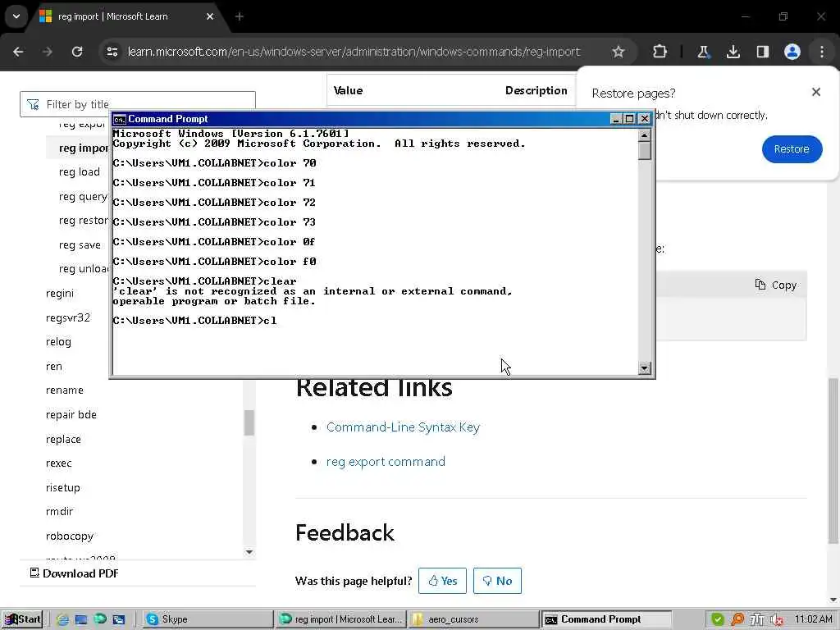This screenshot has height=630, width=840.
Task: Open Skype from the taskbar
Action: pyautogui.click(x=208, y=619)
